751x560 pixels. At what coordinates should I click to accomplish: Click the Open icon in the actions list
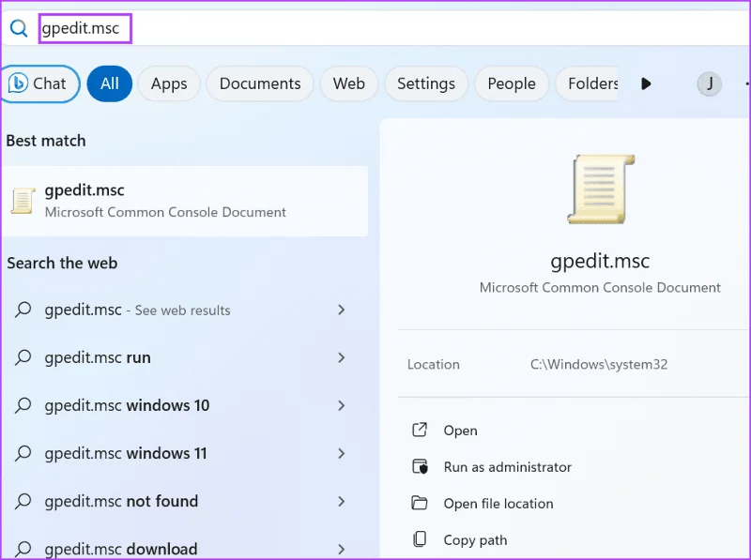(420, 430)
